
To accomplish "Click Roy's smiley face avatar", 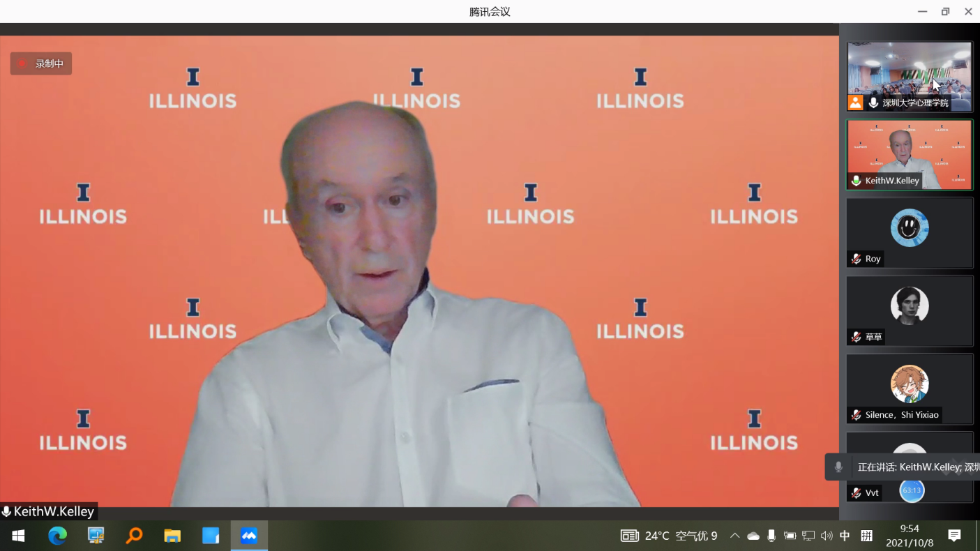I will [x=909, y=227].
